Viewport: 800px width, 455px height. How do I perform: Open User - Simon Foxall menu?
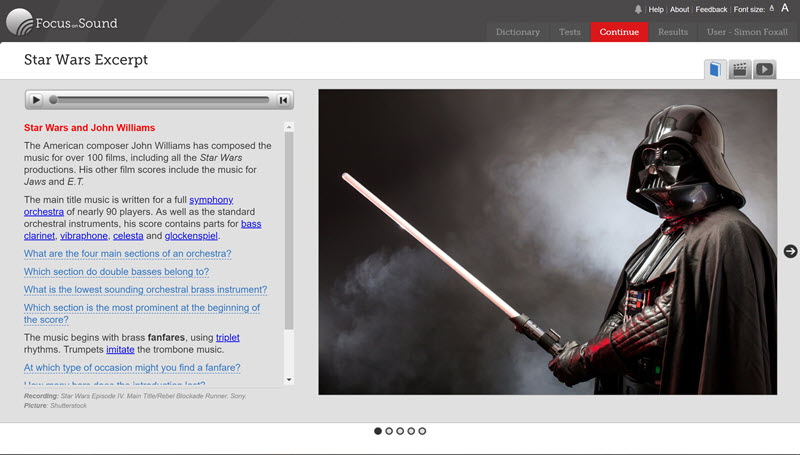click(x=747, y=32)
